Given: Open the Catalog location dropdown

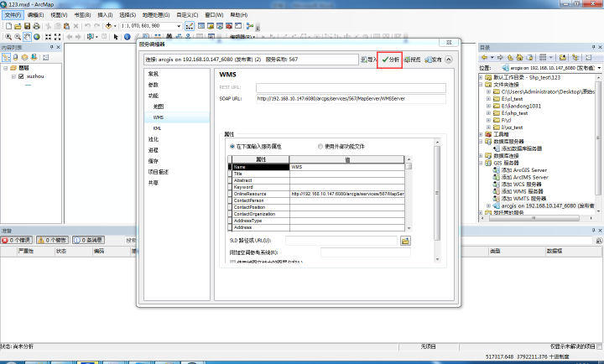Looking at the screenshot, I should click(x=599, y=68).
